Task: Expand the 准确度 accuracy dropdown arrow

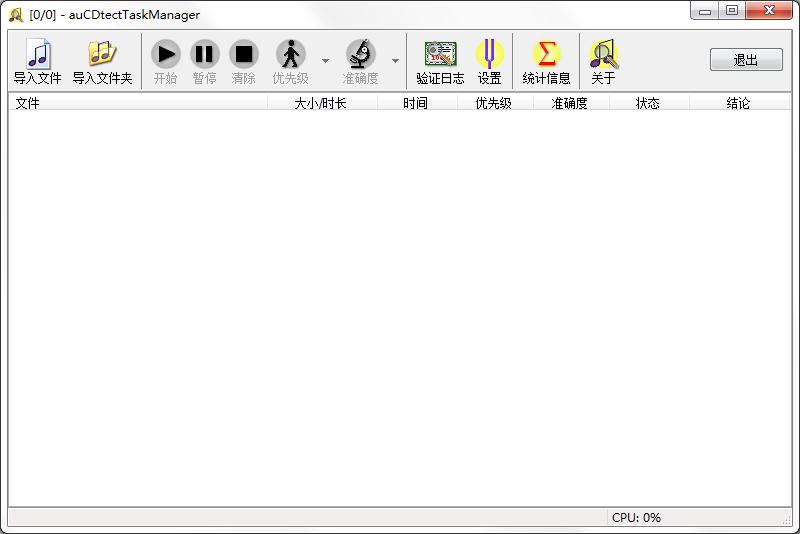Action: [x=395, y=61]
